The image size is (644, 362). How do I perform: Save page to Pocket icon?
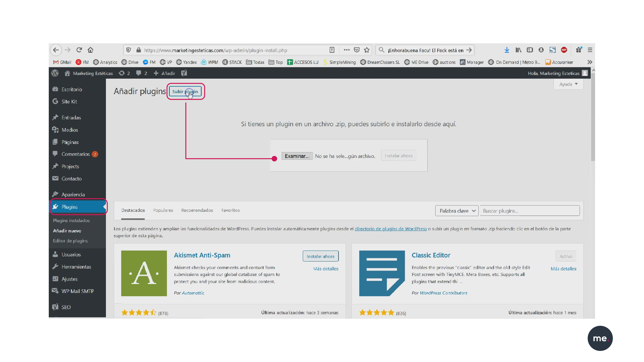coord(357,50)
